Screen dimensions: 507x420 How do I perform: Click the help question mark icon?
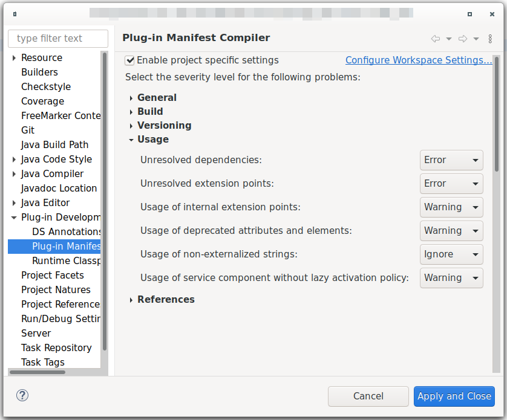pyautogui.click(x=22, y=395)
